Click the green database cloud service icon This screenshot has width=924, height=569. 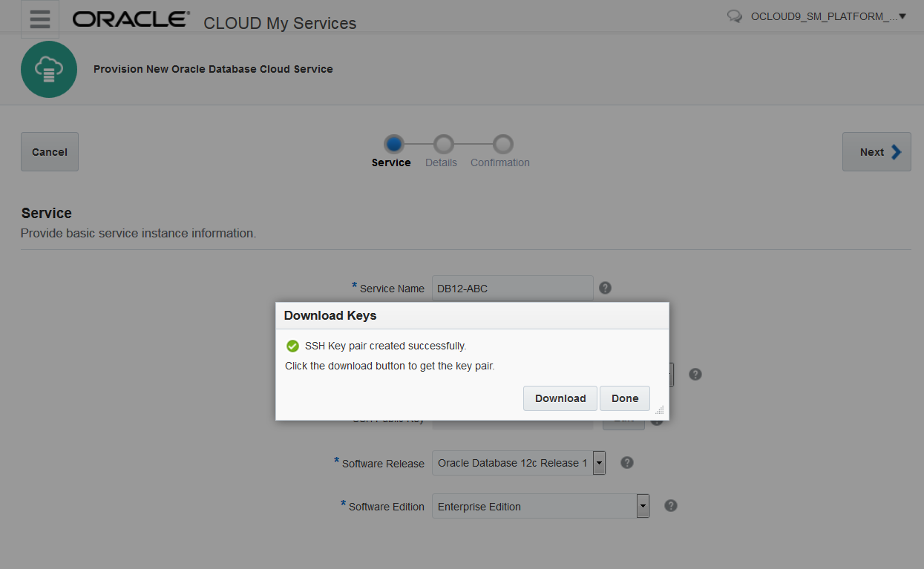(x=49, y=69)
